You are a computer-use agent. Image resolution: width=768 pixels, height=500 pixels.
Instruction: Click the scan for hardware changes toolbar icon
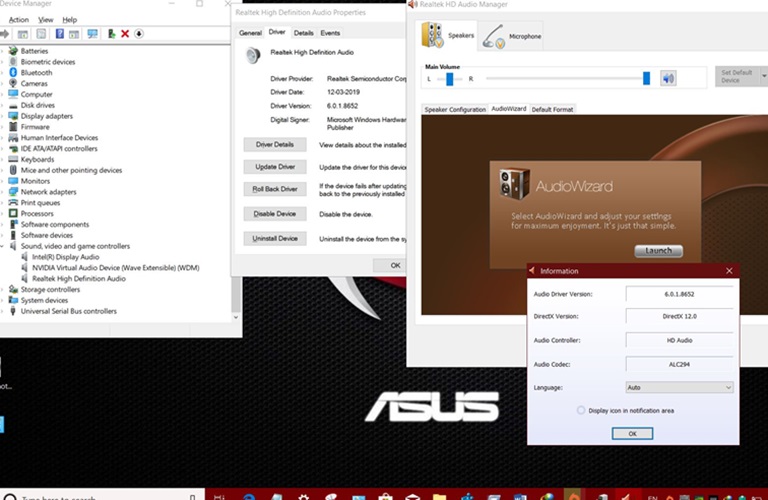click(93, 34)
